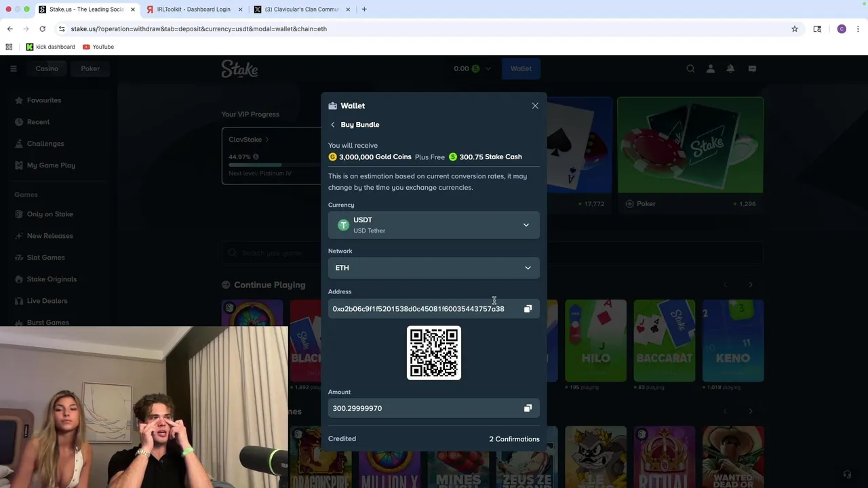Open the user profile icon
The height and width of the screenshot is (488, 868).
point(711,68)
